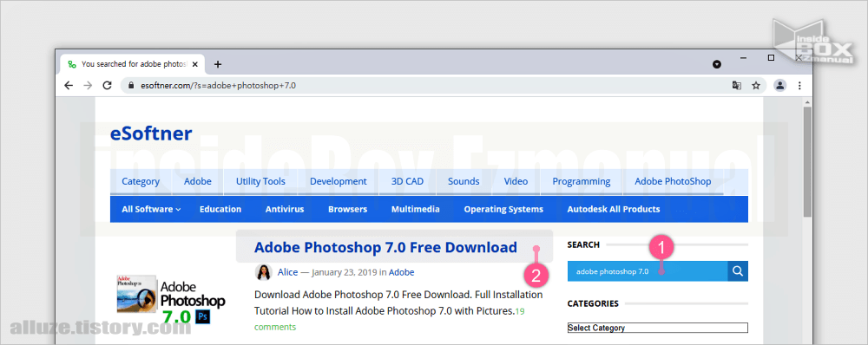Open Autodesk All Products category
Viewport: 868px width, 345px height.
click(614, 209)
